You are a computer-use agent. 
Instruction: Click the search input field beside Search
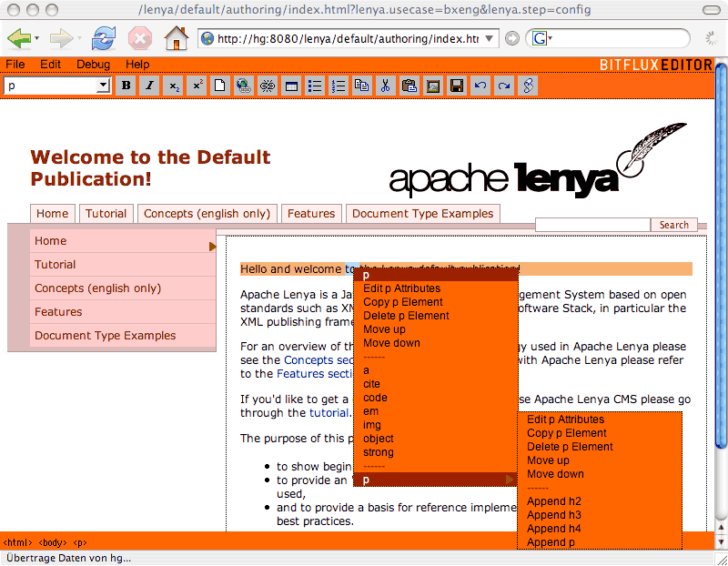591,225
